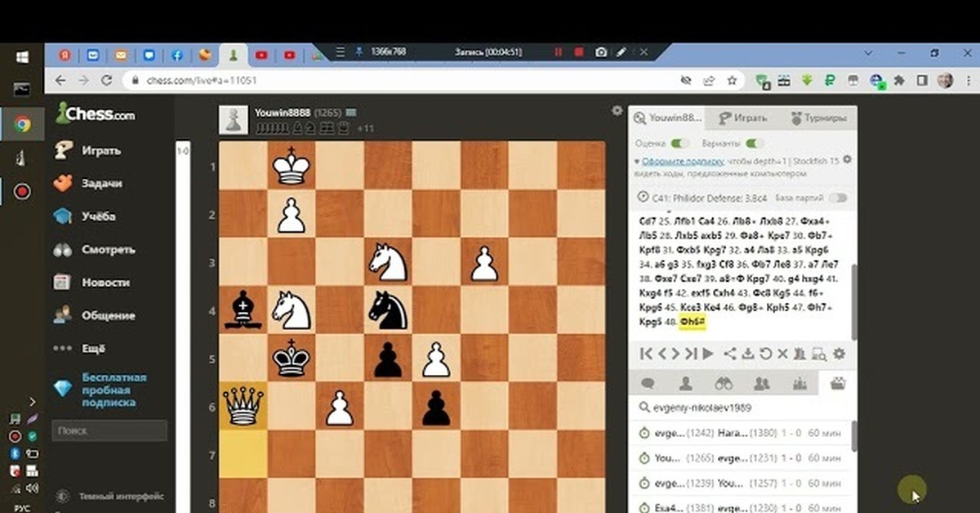Open game You (1265) vs evge (1231)

742,459
